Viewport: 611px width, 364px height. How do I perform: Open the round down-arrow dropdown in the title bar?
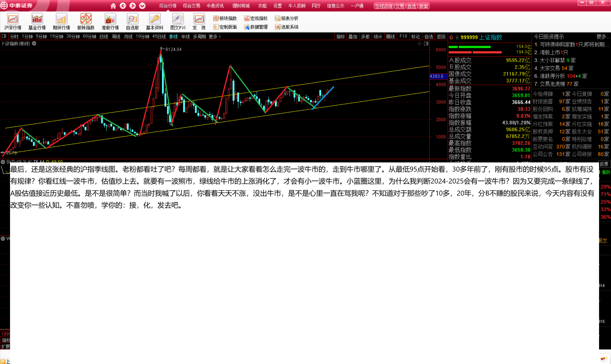tap(142, 6)
